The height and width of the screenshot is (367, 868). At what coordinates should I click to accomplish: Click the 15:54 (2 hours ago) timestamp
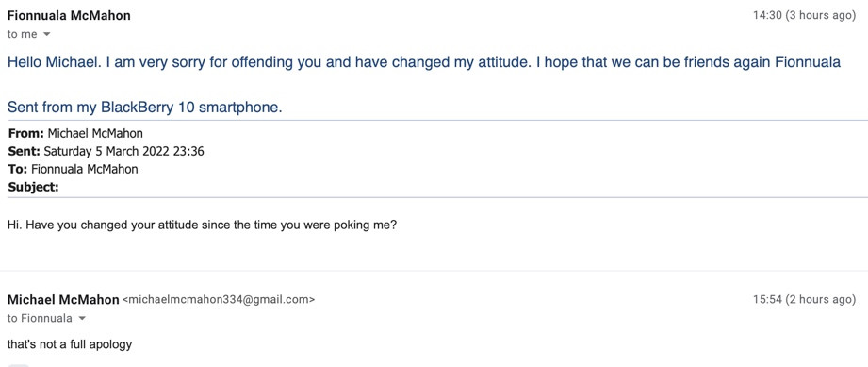(x=804, y=300)
